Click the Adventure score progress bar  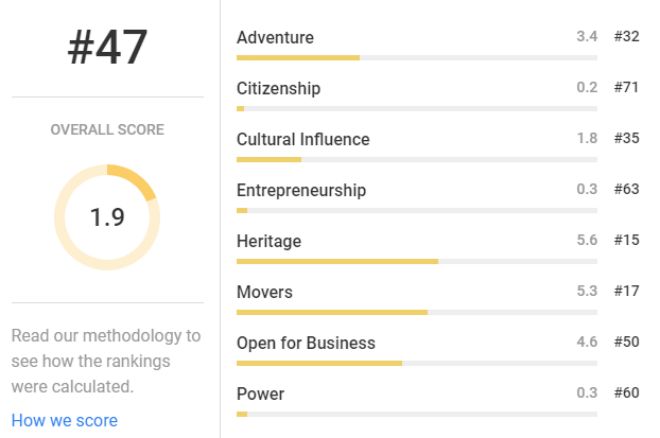(x=417, y=58)
